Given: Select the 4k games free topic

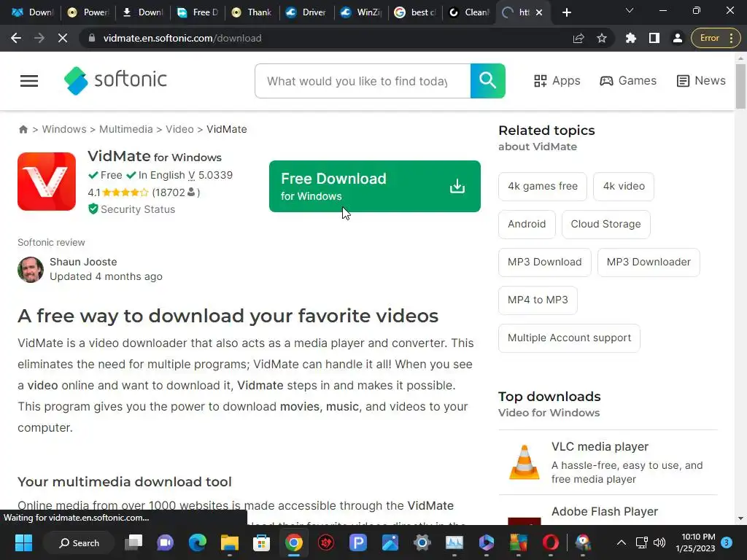Looking at the screenshot, I should tap(543, 186).
